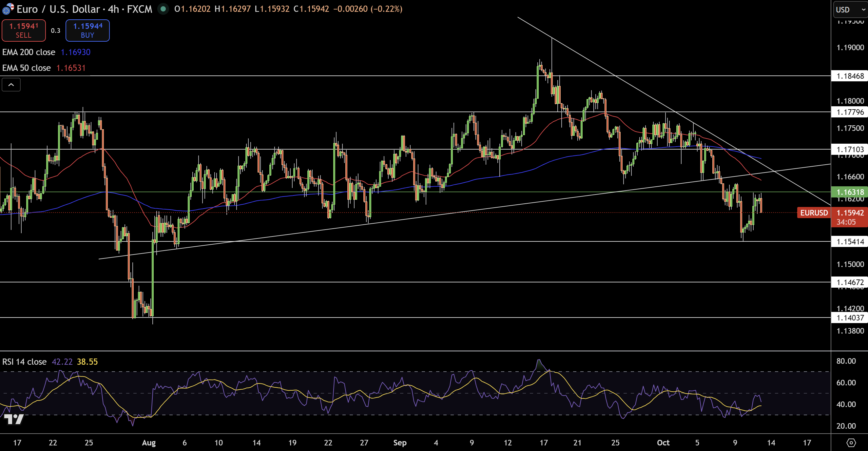Click the EUR/USD flag symbol icon
The width and height of the screenshot is (868, 451).
[8, 9]
